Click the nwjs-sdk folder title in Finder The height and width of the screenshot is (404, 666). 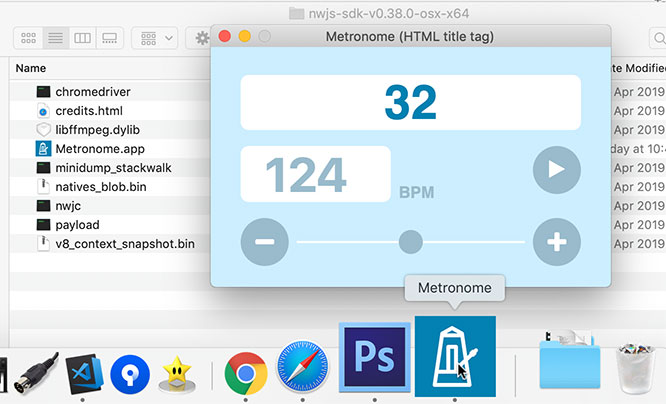(x=379, y=14)
